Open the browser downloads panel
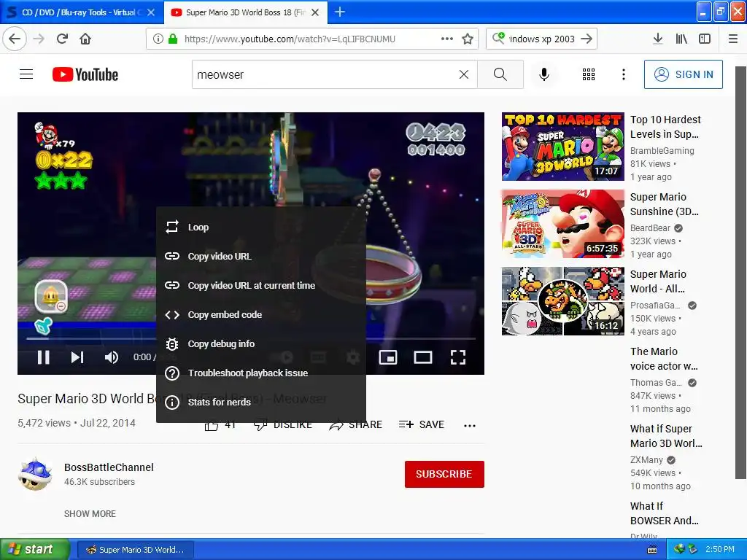Screen dimensions: 747x560 657,39
